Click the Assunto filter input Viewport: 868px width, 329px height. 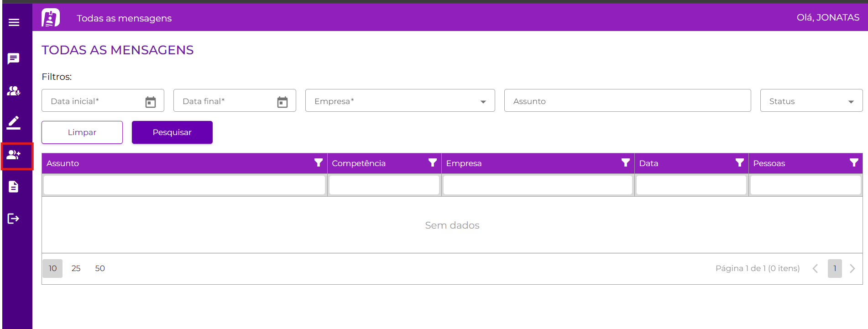tap(627, 101)
